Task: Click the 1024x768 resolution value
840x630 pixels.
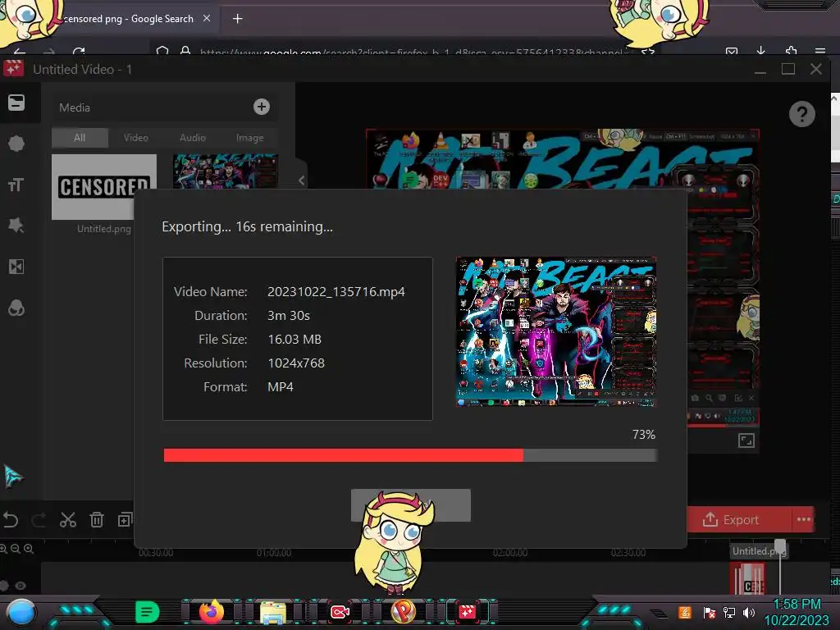Action: (x=295, y=363)
